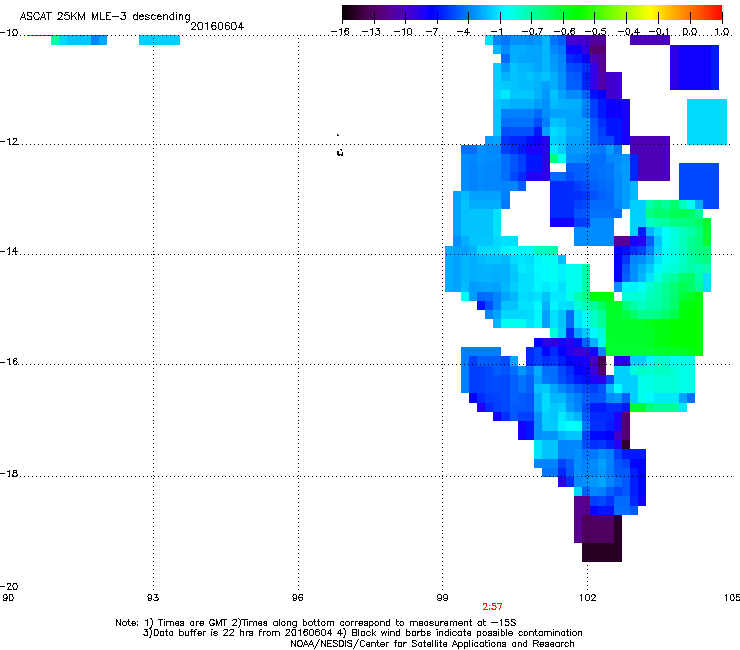The height and width of the screenshot is (650, 740).
Task: Click the -0.6 label on color bar
Action: (564, 32)
